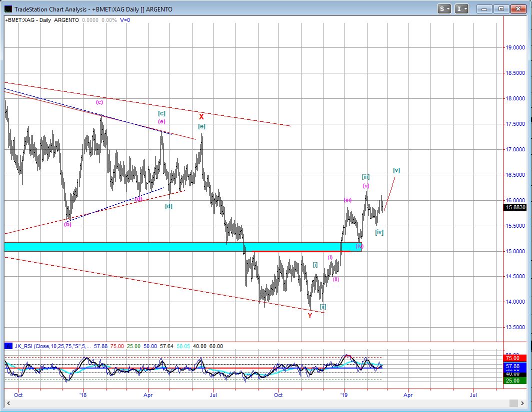
Task: Click the teal [ii] wave label
Action: pos(323,307)
